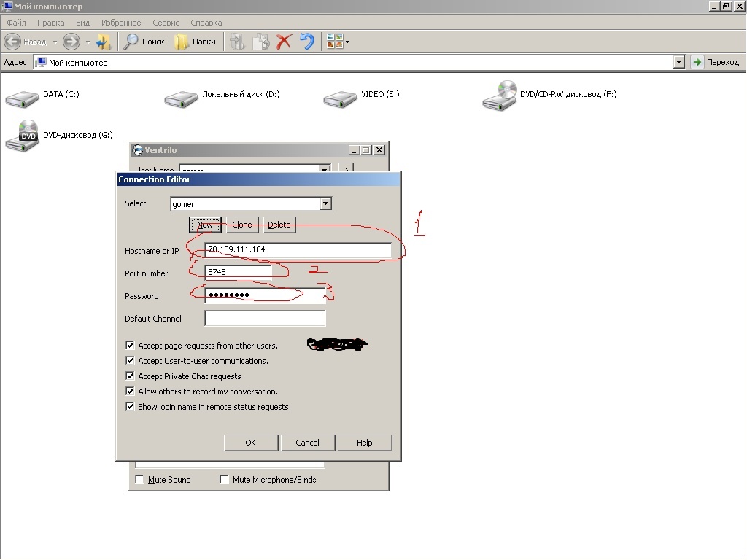Click the Hostname or IP input field
Viewport: 747px width, 560px height.
(x=298, y=250)
